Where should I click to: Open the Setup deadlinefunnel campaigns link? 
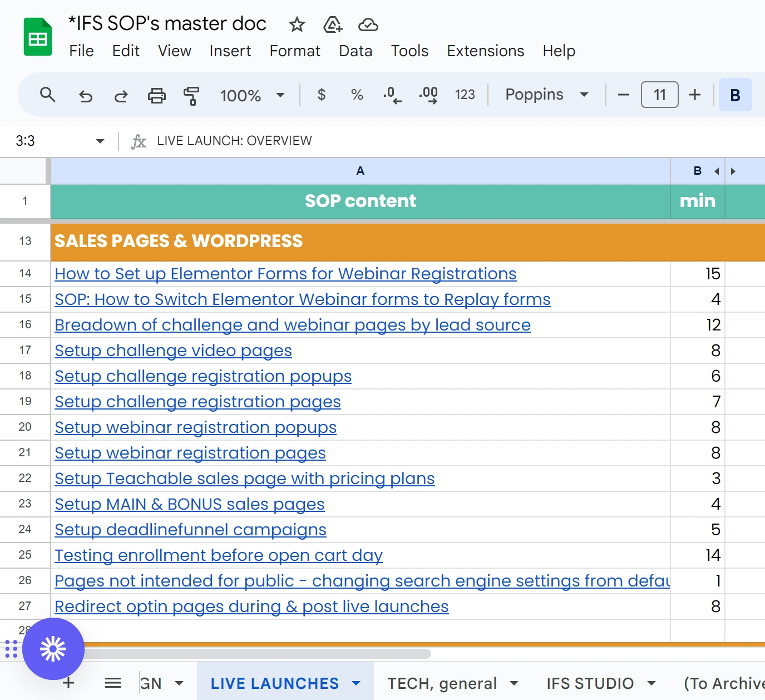tap(190, 530)
